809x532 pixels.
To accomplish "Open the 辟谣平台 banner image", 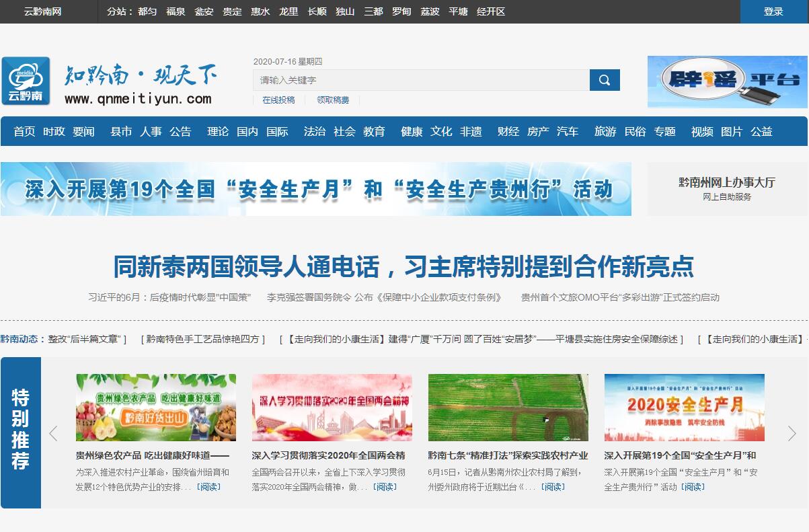I will click(727, 81).
